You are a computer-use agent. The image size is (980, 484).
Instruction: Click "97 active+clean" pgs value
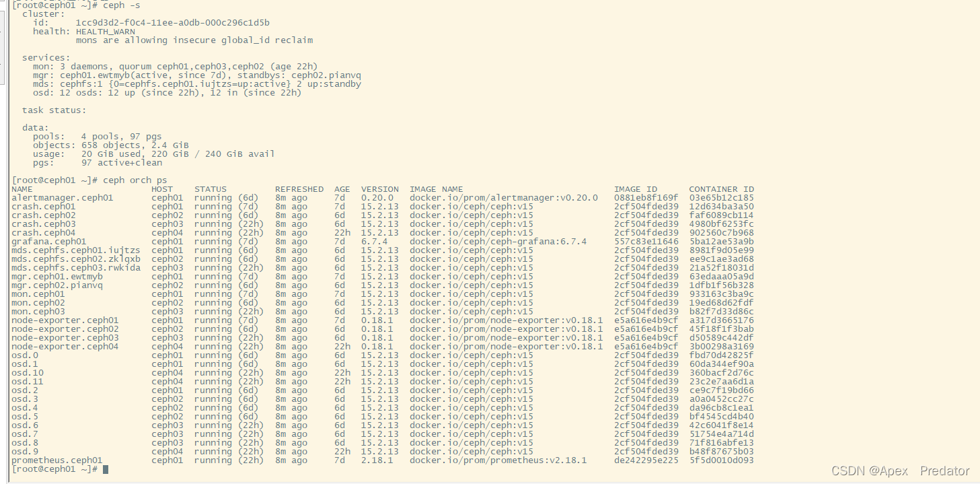pyautogui.click(x=122, y=162)
